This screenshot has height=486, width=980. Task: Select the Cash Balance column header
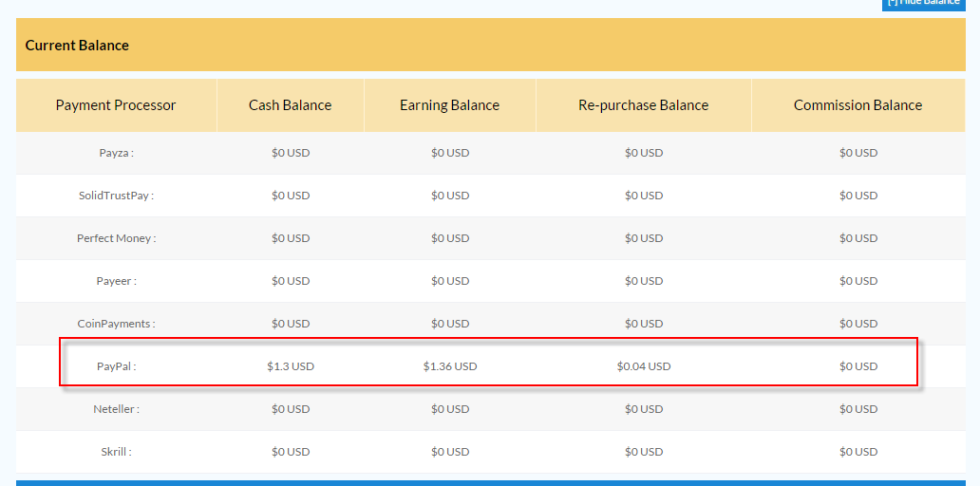pyautogui.click(x=291, y=105)
